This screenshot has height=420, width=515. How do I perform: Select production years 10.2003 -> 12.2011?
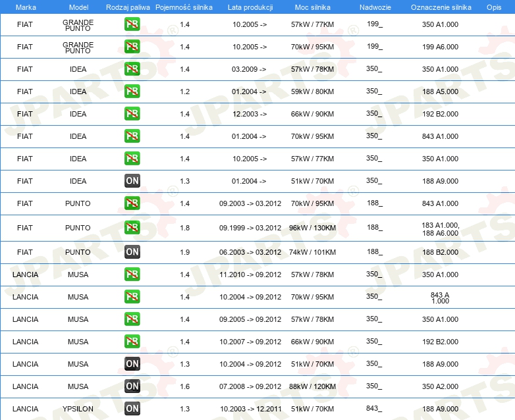click(x=251, y=409)
